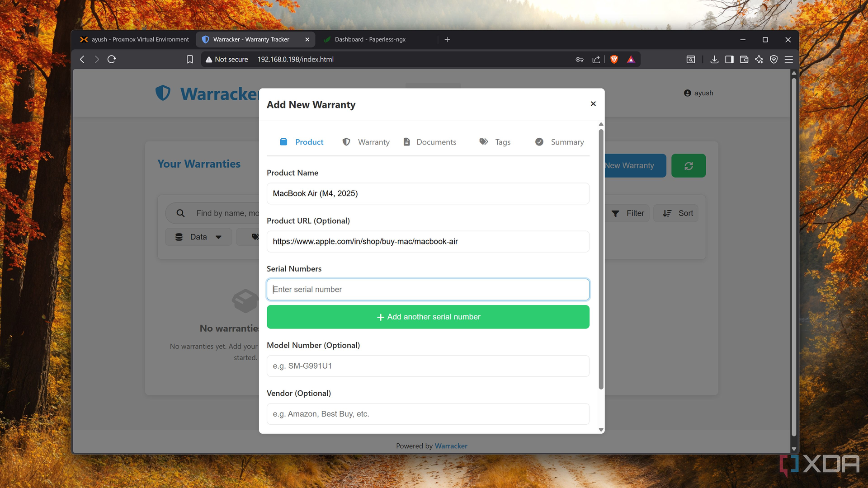Switch to the Documents tab
868x488 pixels.
click(429, 142)
